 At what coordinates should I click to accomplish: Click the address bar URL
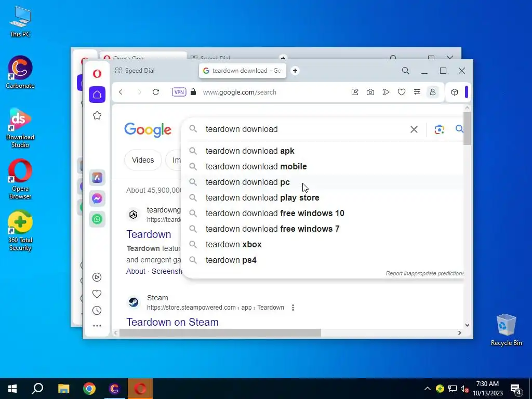pyautogui.click(x=240, y=92)
